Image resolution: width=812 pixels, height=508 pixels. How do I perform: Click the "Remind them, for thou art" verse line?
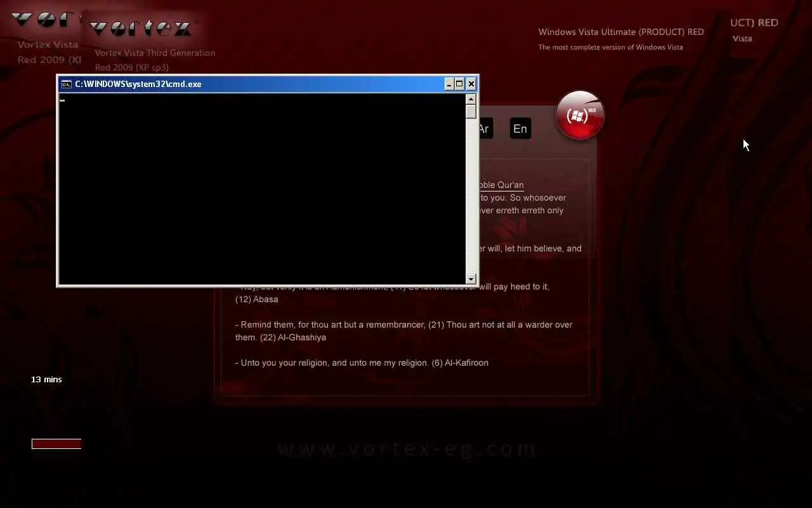point(403,324)
